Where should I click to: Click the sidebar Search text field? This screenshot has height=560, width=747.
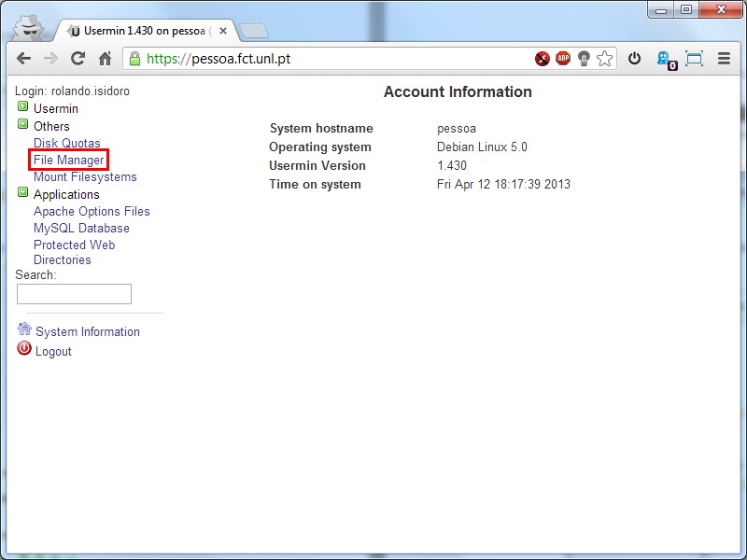[74, 294]
